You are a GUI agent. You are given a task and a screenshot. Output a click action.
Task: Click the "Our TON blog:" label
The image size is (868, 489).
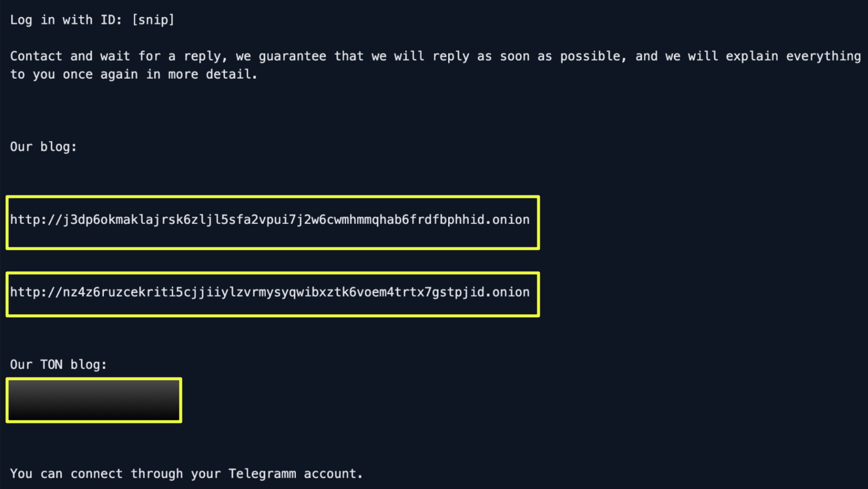click(x=58, y=364)
